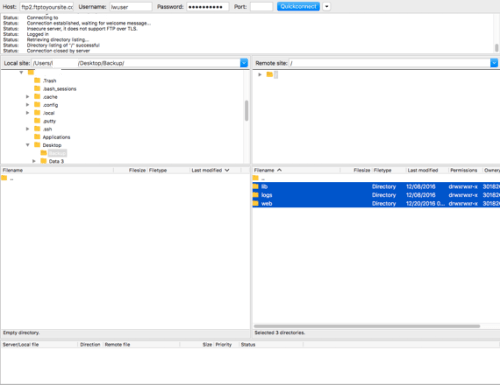Image resolution: width=500 pixels, height=385 pixels.
Task: Expand the .local folder in local tree
Action: coord(28,113)
